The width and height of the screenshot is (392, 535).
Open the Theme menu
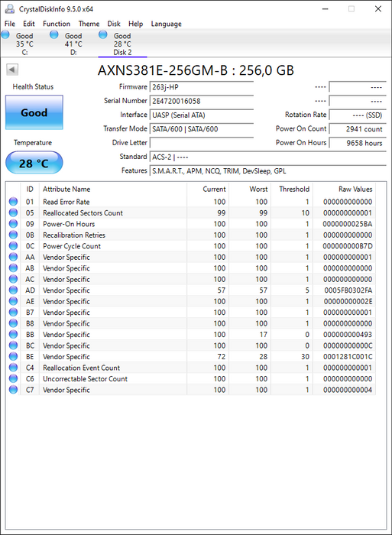89,24
